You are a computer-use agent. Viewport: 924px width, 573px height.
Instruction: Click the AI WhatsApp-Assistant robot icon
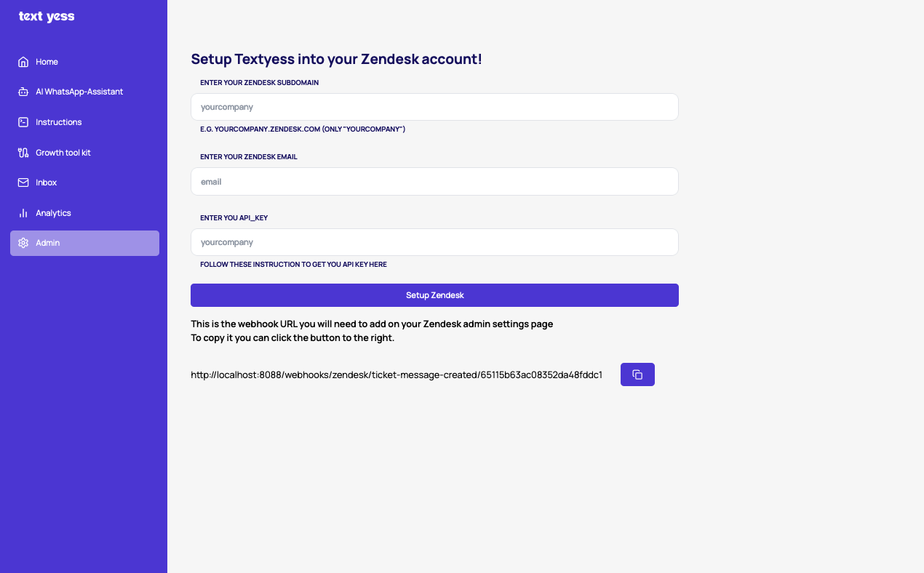[x=23, y=92]
